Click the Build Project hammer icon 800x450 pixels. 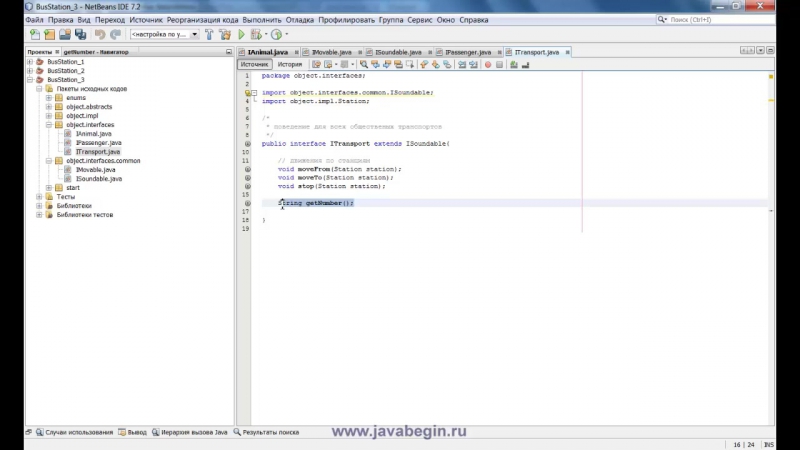[x=210, y=34]
